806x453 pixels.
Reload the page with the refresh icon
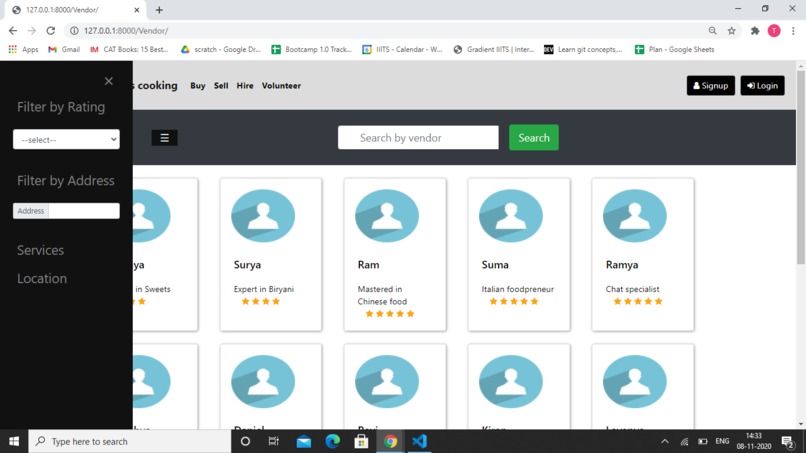click(x=50, y=31)
